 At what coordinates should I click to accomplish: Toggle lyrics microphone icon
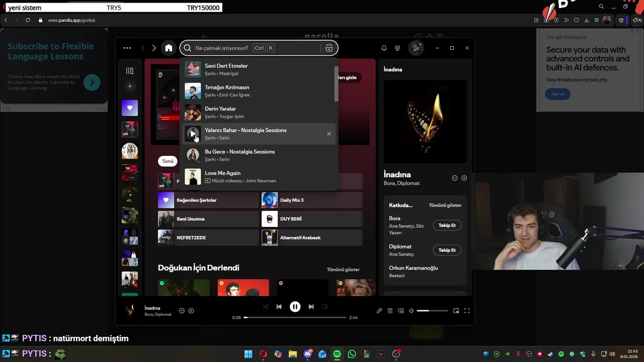379,311
